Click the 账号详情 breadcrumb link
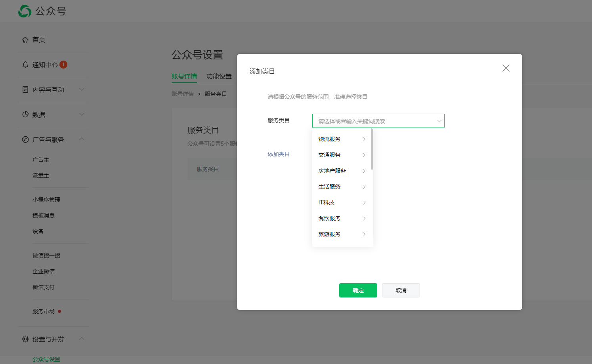 pos(183,94)
